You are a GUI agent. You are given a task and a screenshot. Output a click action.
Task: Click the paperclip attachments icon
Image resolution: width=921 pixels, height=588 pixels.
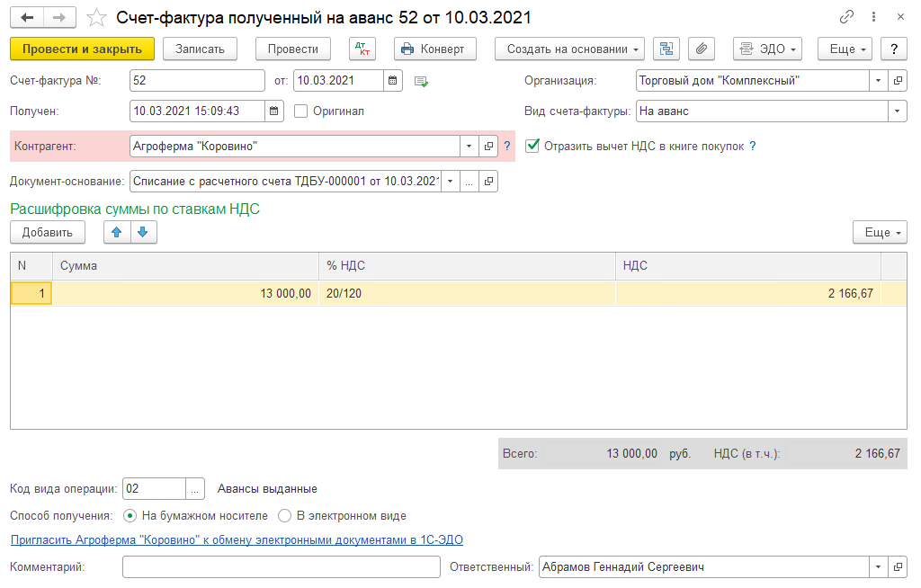pos(702,49)
